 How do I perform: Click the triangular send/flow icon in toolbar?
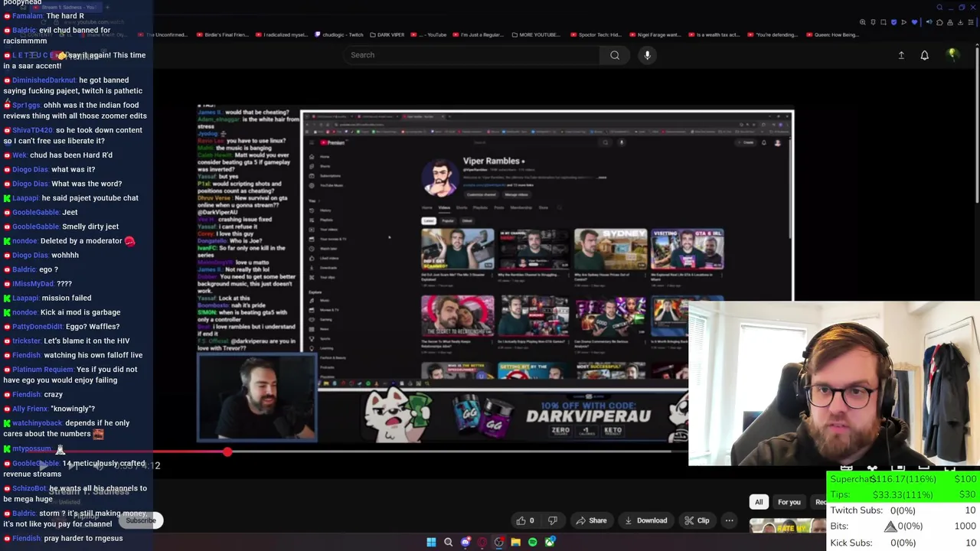[904, 22]
